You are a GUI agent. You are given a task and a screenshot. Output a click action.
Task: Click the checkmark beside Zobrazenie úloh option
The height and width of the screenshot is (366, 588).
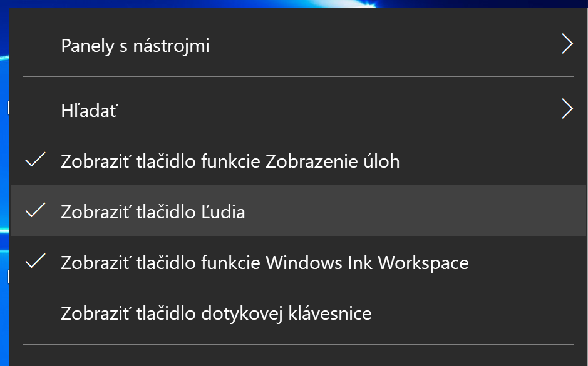pos(35,159)
